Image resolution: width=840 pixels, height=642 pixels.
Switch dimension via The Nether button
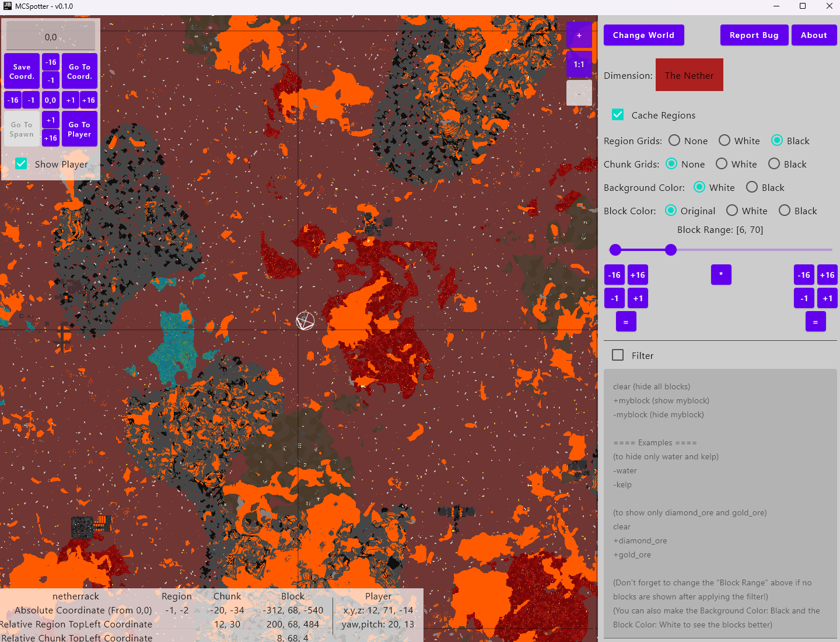pos(689,75)
